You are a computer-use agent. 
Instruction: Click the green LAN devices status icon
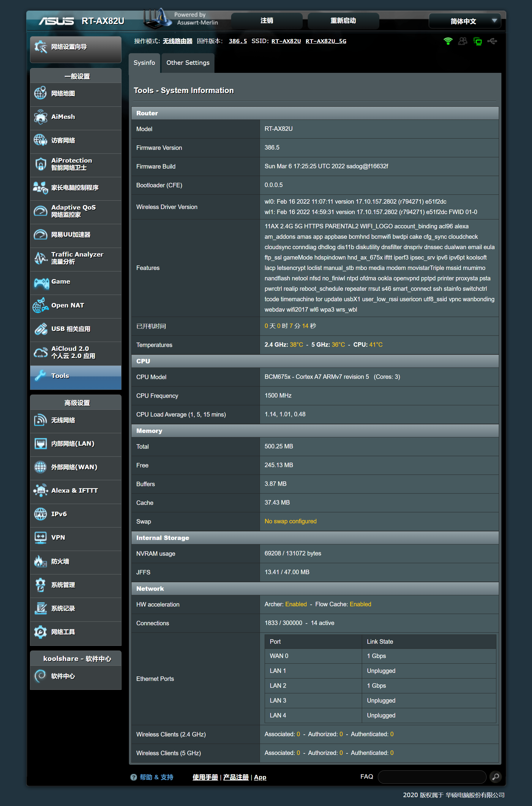tap(477, 41)
